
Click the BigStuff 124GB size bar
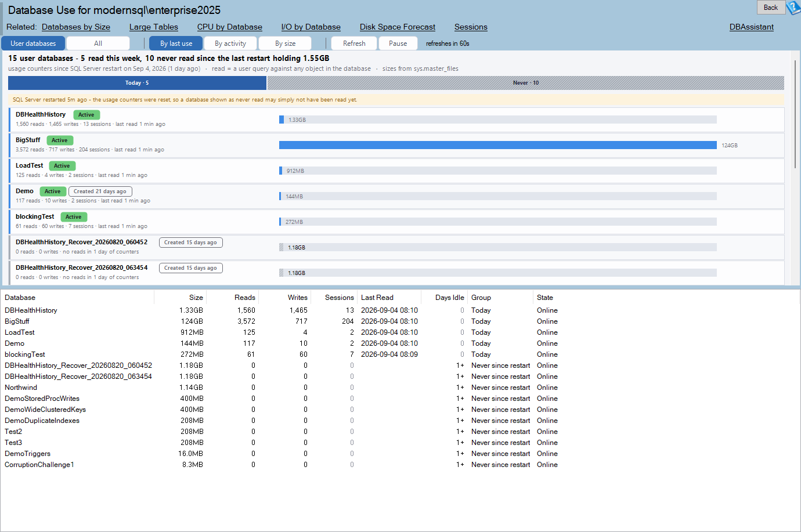pyautogui.click(x=498, y=145)
